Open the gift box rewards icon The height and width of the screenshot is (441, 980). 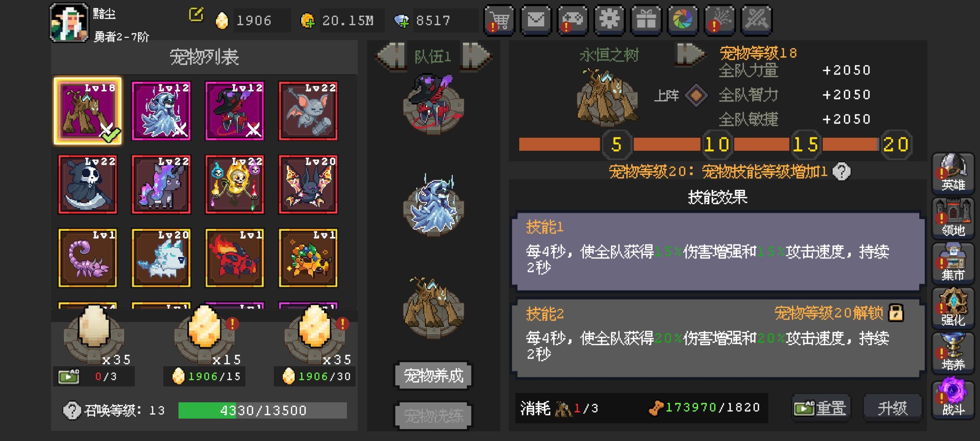(646, 20)
